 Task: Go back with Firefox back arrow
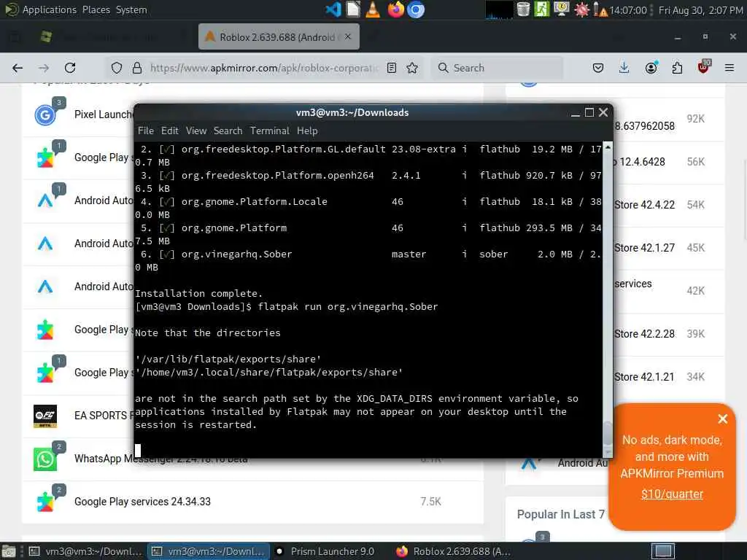(x=18, y=68)
